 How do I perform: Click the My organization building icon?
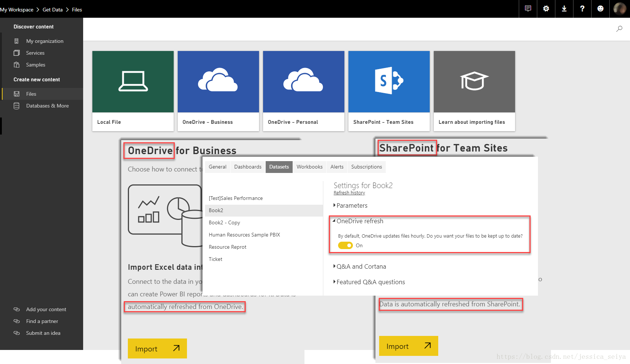(16, 41)
